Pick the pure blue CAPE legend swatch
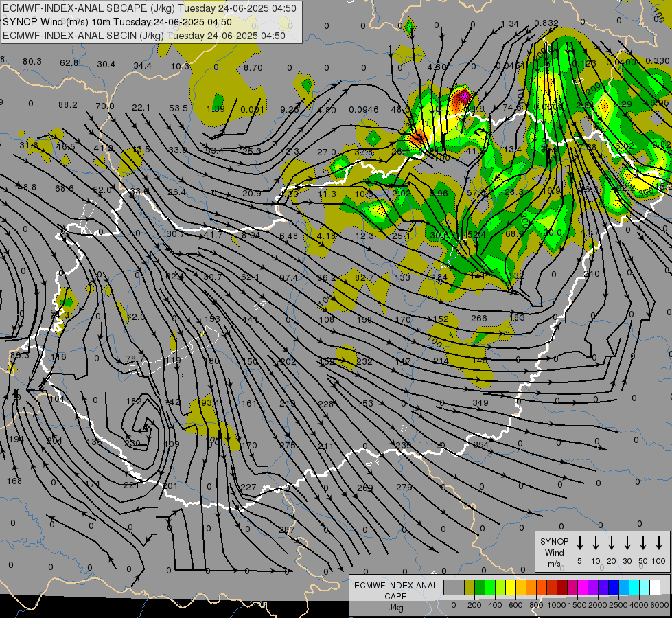Image resolution: width=672 pixels, height=618 pixels. point(613,587)
